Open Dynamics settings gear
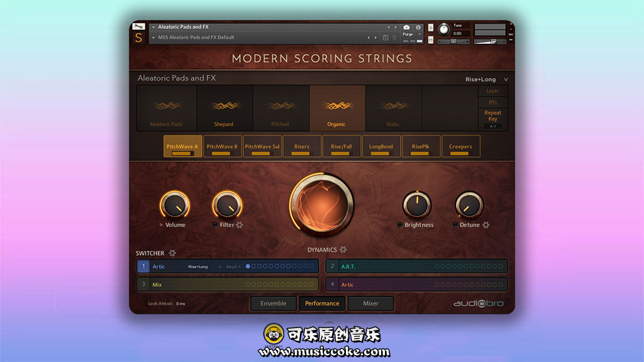 pos(343,250)
